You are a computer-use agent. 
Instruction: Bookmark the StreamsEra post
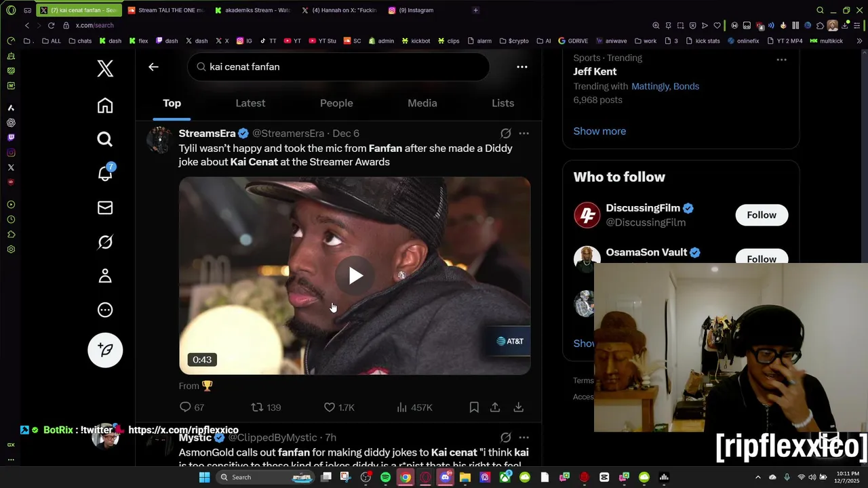click(474, 407)
